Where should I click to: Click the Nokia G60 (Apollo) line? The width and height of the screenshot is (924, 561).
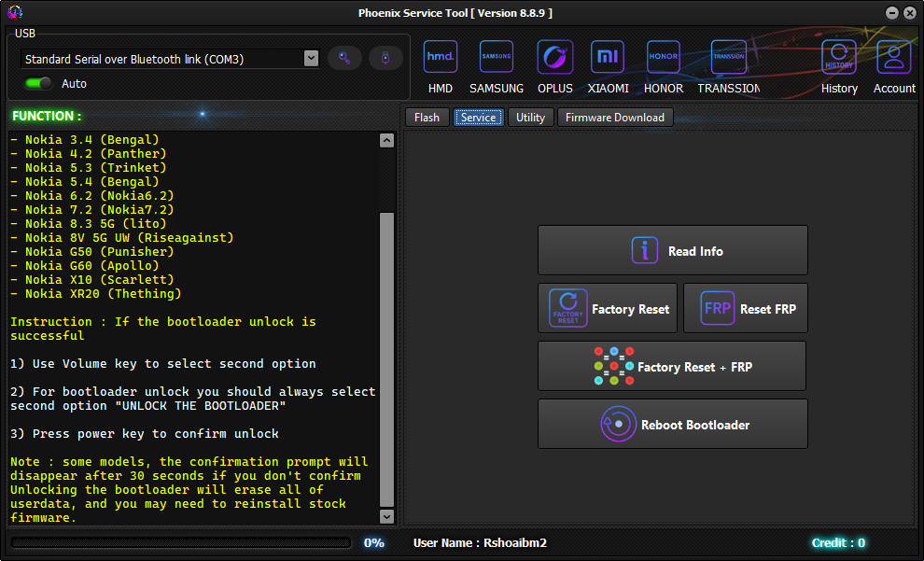click(x=85, y=266)
